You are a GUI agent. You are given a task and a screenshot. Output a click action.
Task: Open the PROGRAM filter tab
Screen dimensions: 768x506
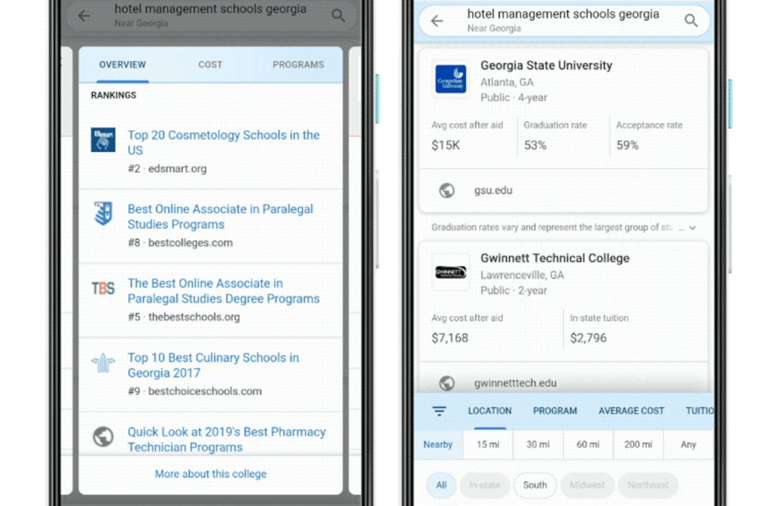tap(555, 411)
